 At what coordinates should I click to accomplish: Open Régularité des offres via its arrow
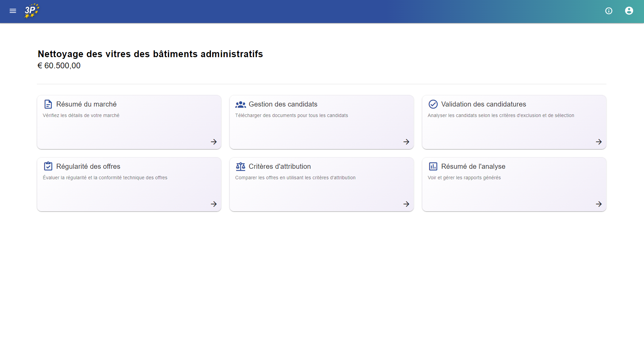[214, 204]
